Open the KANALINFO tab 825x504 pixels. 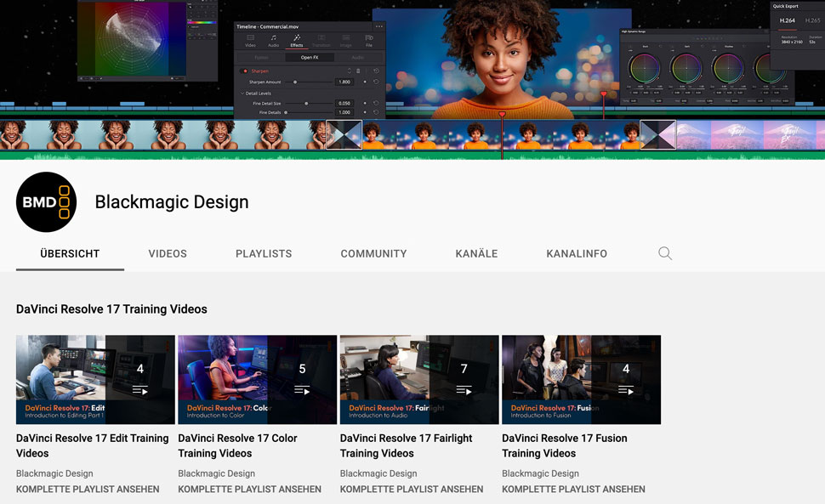click(577, 253)
